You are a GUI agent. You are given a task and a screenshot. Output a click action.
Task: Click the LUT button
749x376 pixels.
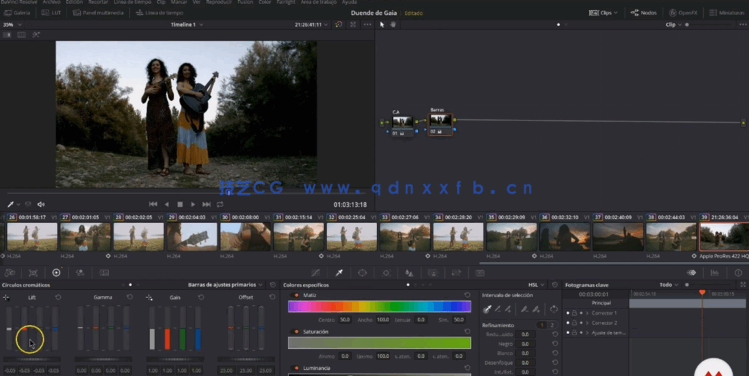[51, 13]
